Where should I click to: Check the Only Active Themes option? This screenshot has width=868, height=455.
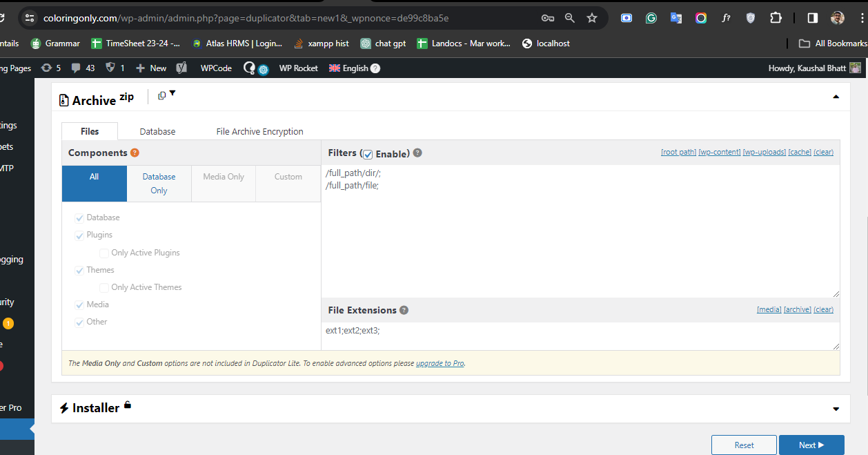104,288
